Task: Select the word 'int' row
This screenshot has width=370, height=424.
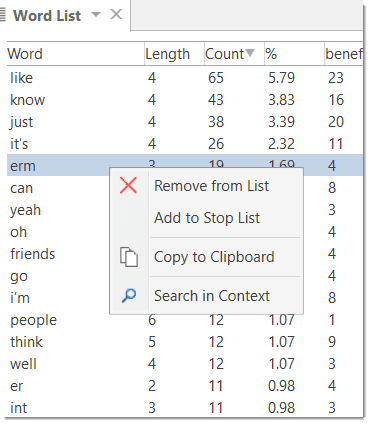Action: (185, 408)
